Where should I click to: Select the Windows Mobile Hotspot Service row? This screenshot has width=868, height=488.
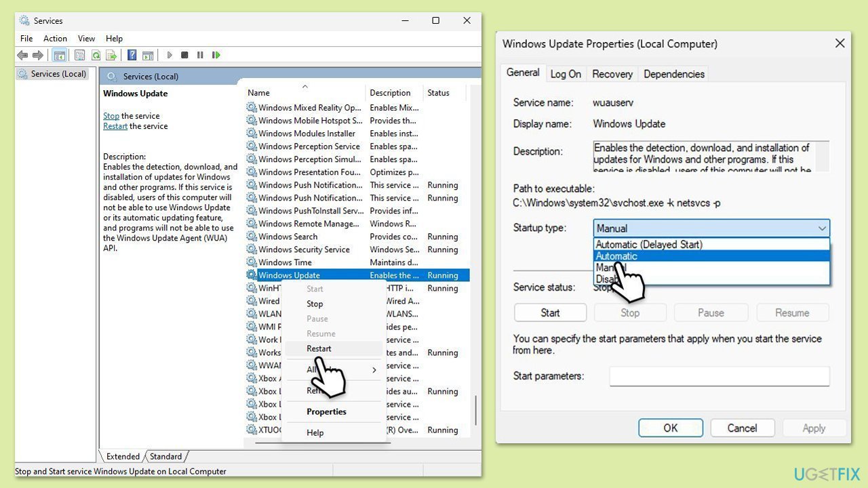click(357, 121)
